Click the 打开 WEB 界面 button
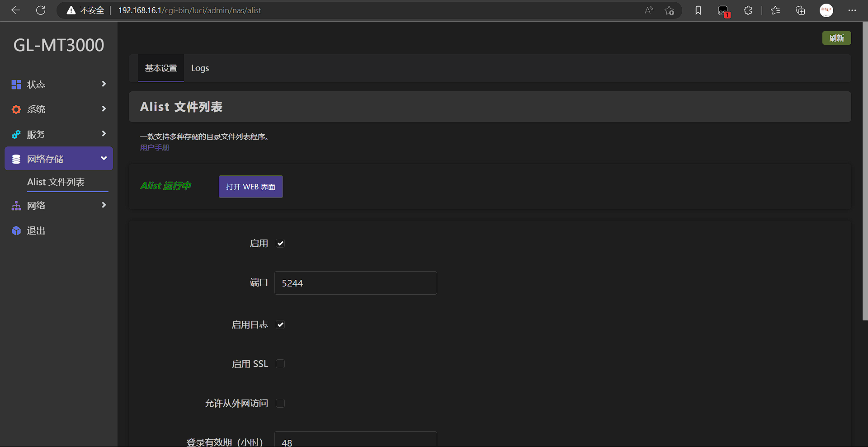The height and width of the screenshot is (447, 868). (250, 187)
